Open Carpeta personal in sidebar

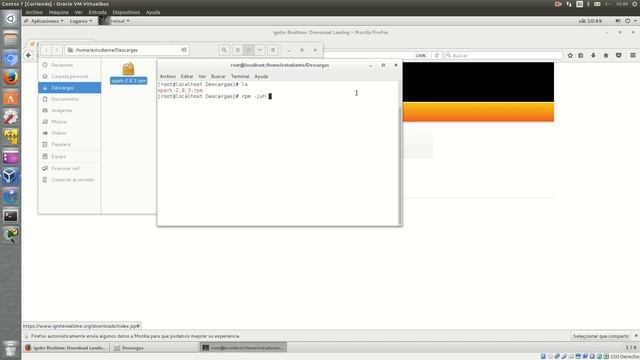pos(70,76)
